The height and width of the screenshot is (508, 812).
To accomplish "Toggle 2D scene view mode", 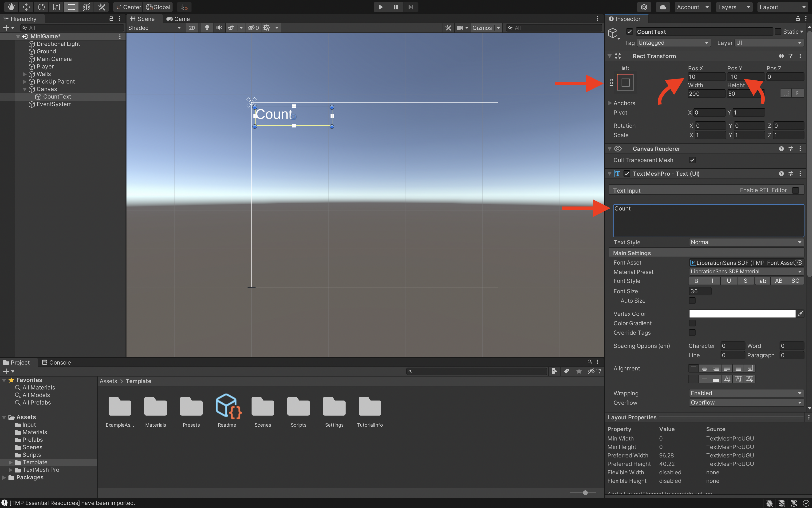I will click(192, 28).
